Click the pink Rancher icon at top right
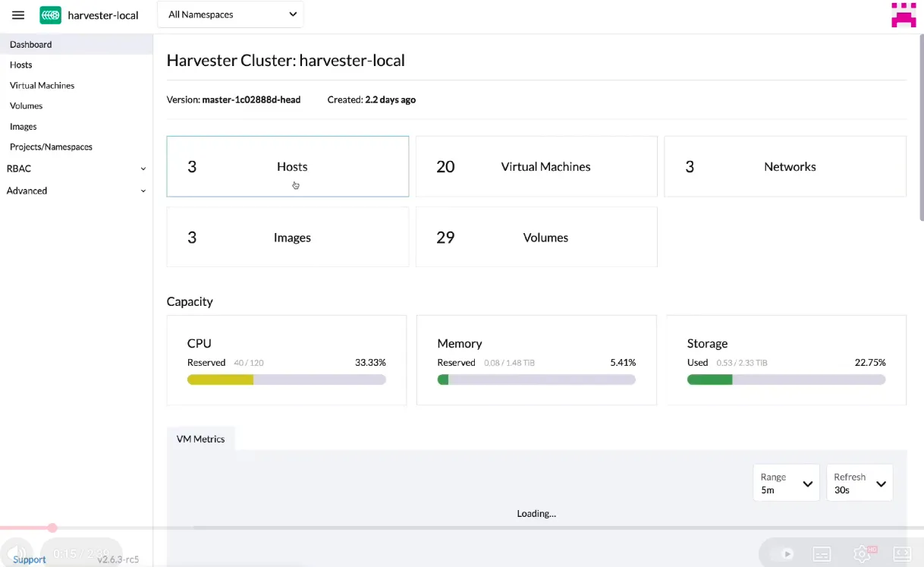924x567 pixels. 903,14
